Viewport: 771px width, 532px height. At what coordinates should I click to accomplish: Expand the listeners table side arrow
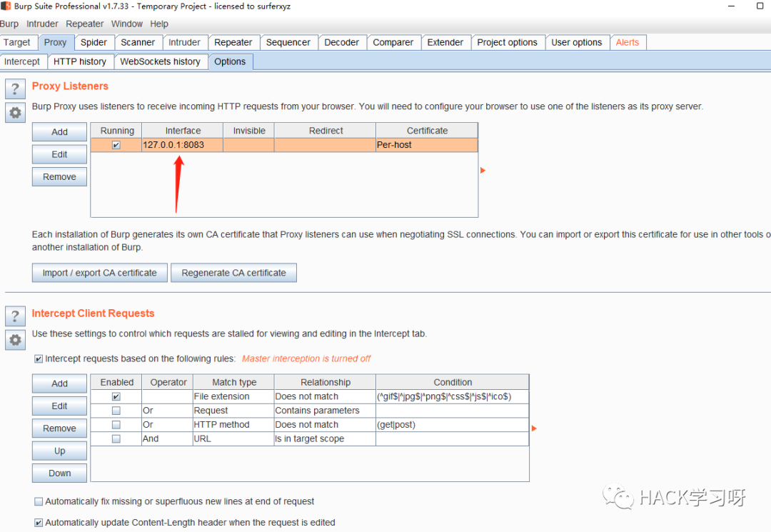click(483, 170)
